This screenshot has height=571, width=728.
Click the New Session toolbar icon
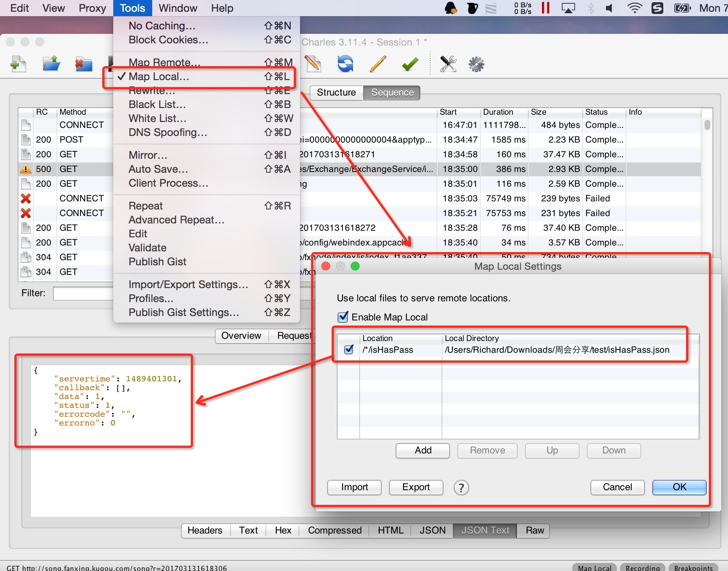coord(18,64)
